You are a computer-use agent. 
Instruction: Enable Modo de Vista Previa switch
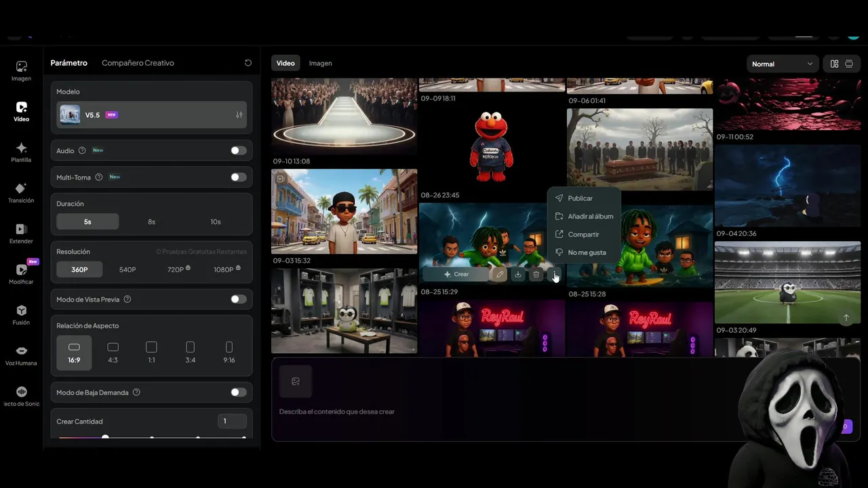[239, 299]
